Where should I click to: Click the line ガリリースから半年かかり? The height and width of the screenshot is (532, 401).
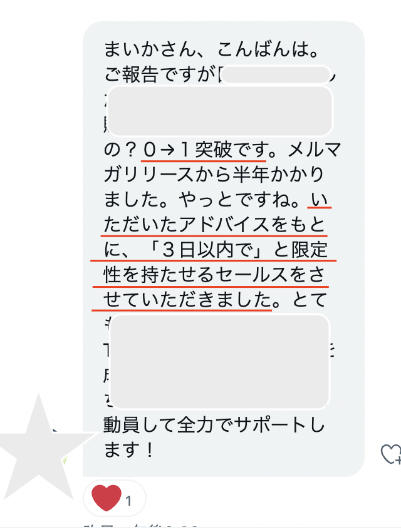(214, 175)
